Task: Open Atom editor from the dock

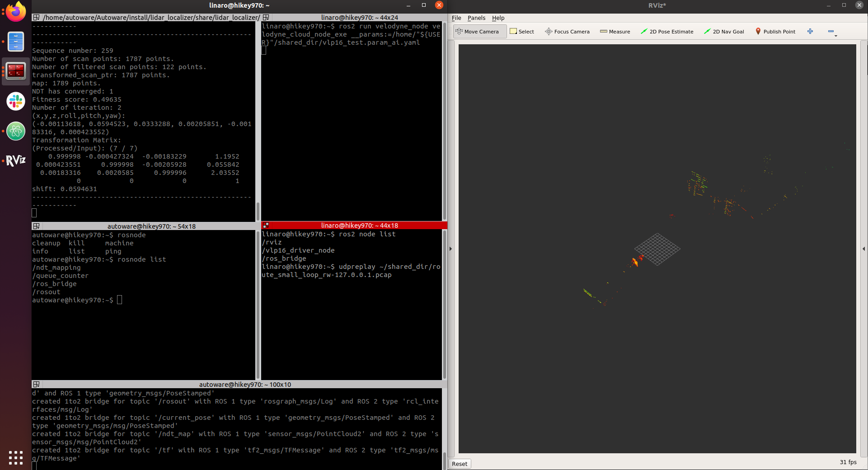Action: [x=16, y=132]
